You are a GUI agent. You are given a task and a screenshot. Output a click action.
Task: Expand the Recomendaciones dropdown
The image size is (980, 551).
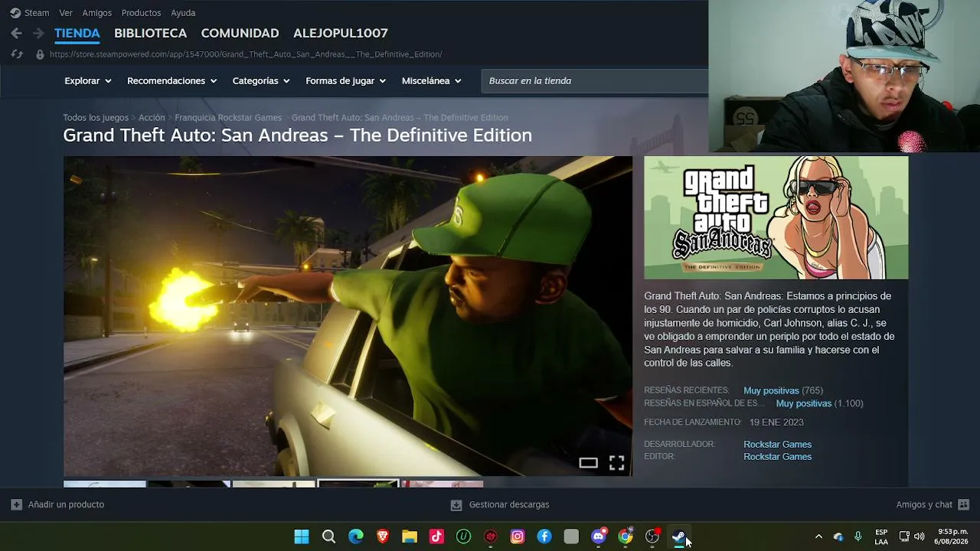172,81
